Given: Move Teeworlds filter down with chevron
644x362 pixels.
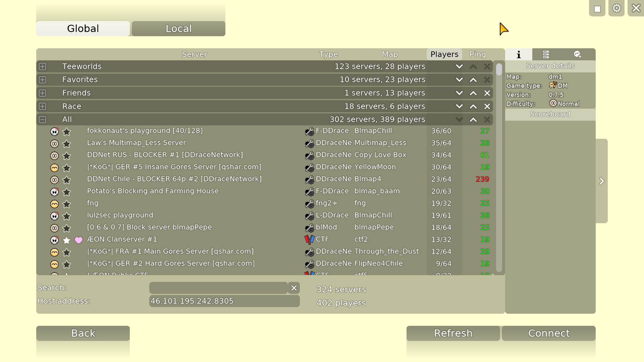Looking at the screenshot, I should pyautogui.click(x=459, y=66).
